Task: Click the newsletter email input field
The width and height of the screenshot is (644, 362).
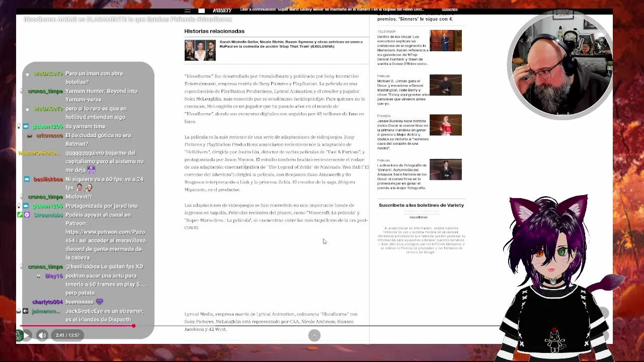Action: [x=421, y=212]
